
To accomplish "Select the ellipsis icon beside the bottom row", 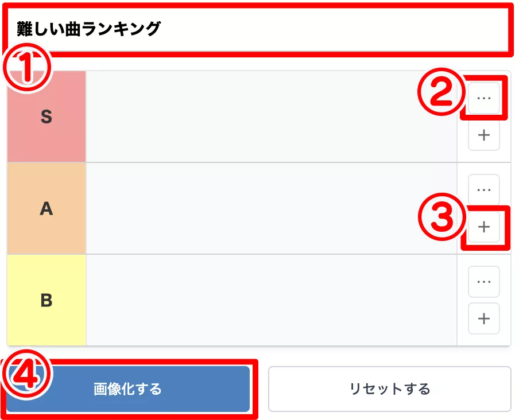I will click(483, 281).
